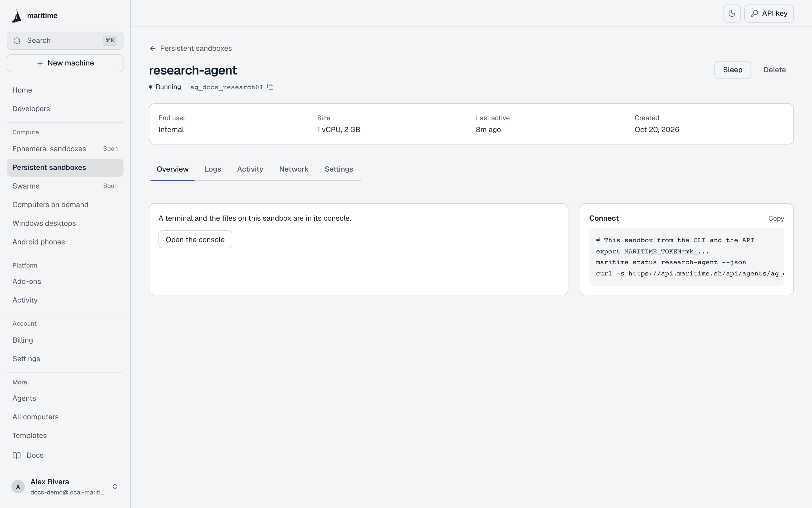Open the API key button

(x=769, y=14)
